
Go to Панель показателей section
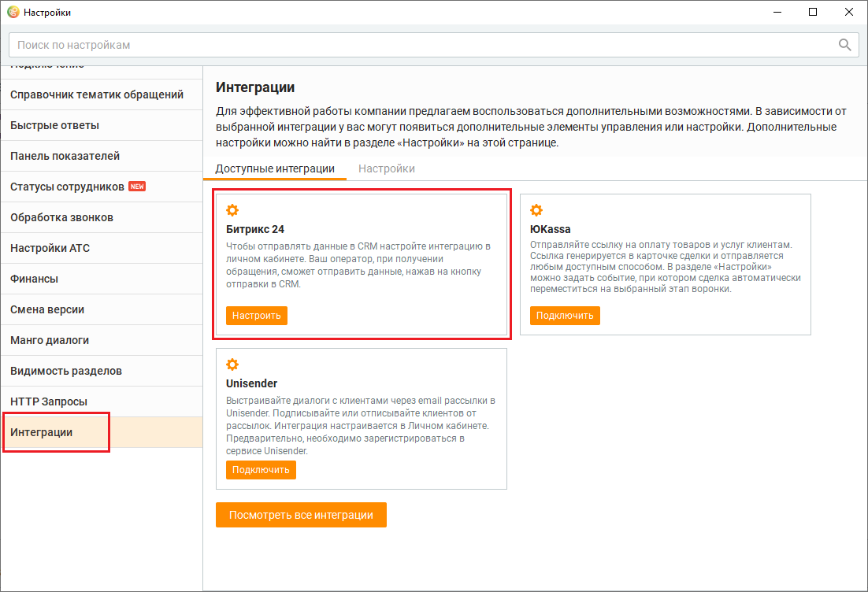[102, 156]
